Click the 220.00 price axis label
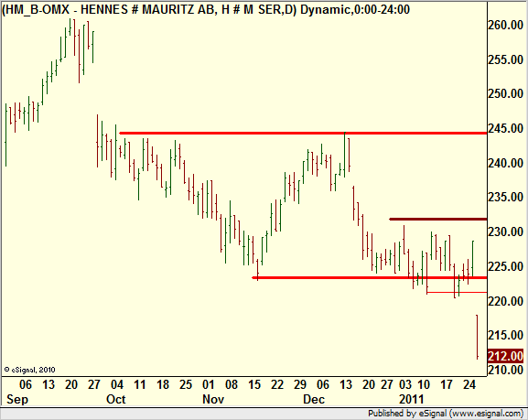This screenshot has width=528, height=420. click(x=506, y=301)
